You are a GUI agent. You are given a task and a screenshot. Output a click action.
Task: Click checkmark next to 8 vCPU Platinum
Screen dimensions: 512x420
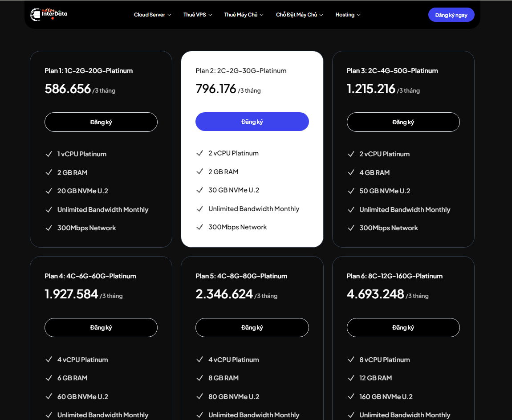tap(351, 360)
